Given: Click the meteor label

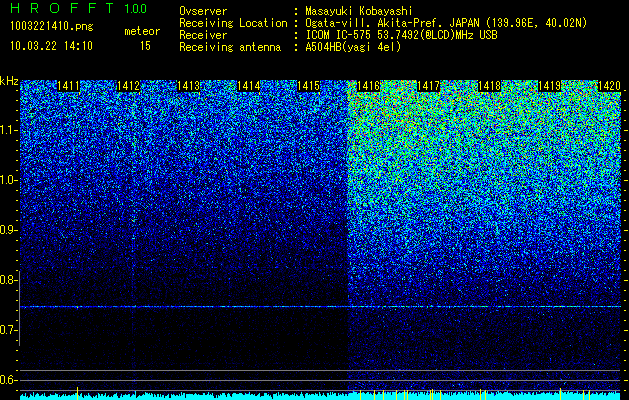Looking at the screenshot, I should click(142, 31).
